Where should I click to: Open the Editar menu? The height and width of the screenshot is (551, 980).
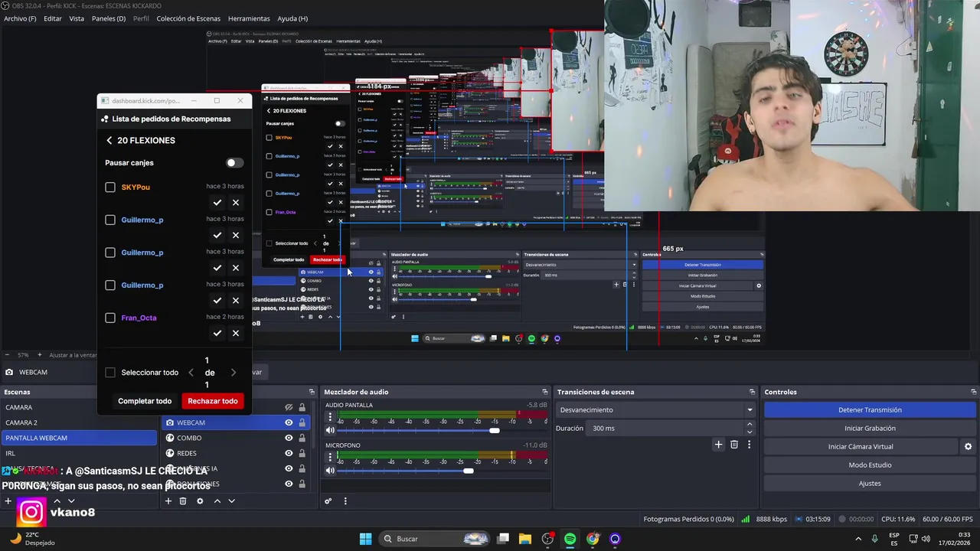[x=53, y=18]
